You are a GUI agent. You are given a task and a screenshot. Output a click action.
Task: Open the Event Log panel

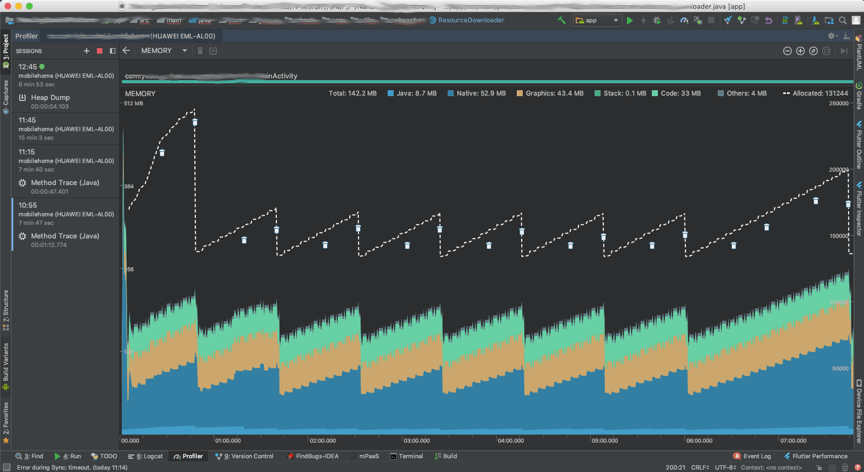pos(752,456)
